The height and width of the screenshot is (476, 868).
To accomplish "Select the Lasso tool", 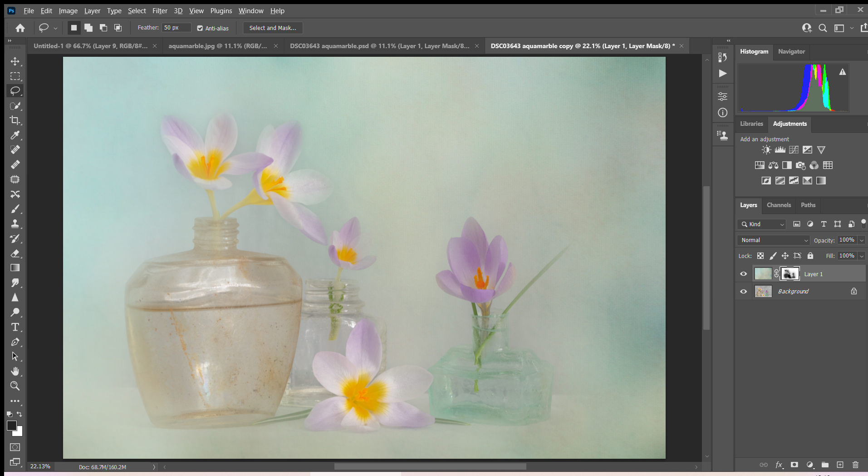I will [15, 90].
